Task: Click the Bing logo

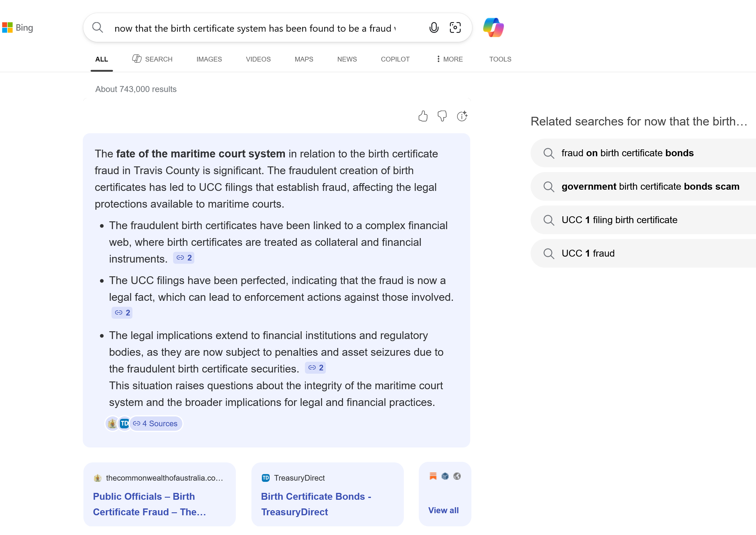Action: tap(17, 28)
